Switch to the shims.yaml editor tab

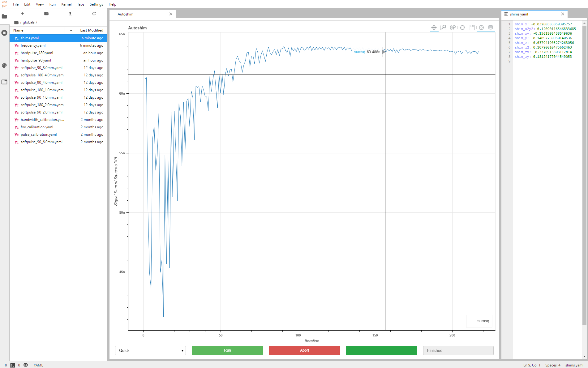pos(519,14)
